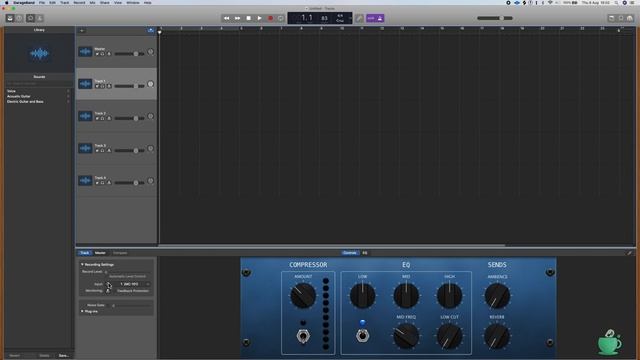The width and height of the screenshot is (640, 360).
Task: Click the Library search field
Action: [39, 84]
